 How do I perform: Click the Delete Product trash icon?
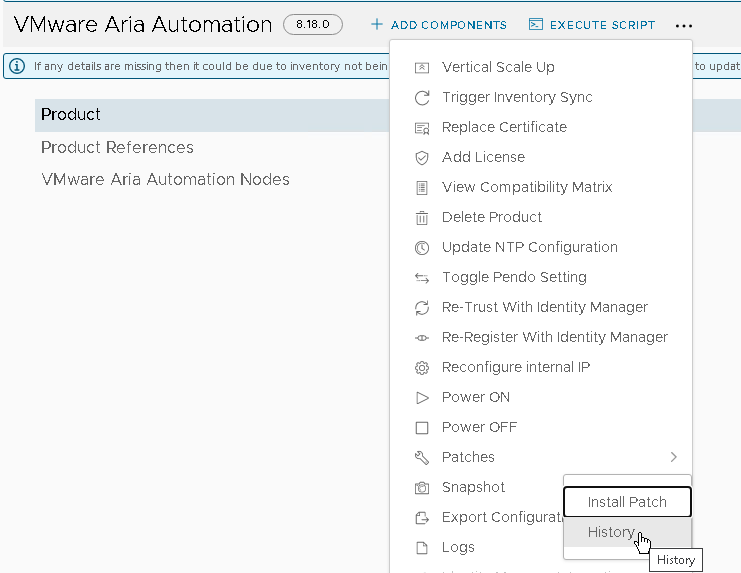422,218
